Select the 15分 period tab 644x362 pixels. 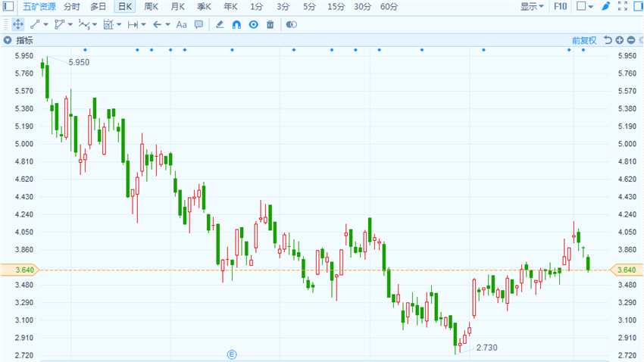pos(336,7)
